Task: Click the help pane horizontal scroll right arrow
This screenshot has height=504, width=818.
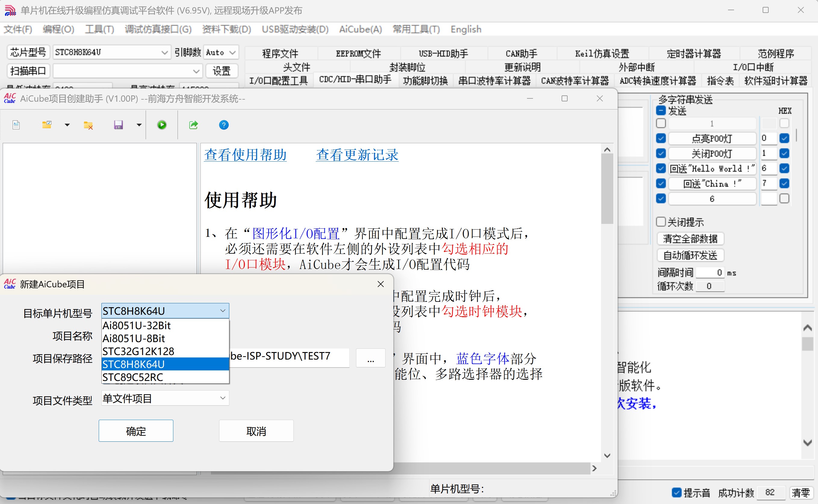Action: 594,468
